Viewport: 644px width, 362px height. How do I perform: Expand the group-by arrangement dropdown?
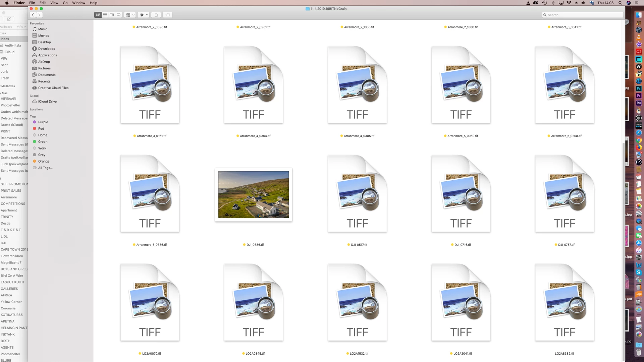point(130,15)
